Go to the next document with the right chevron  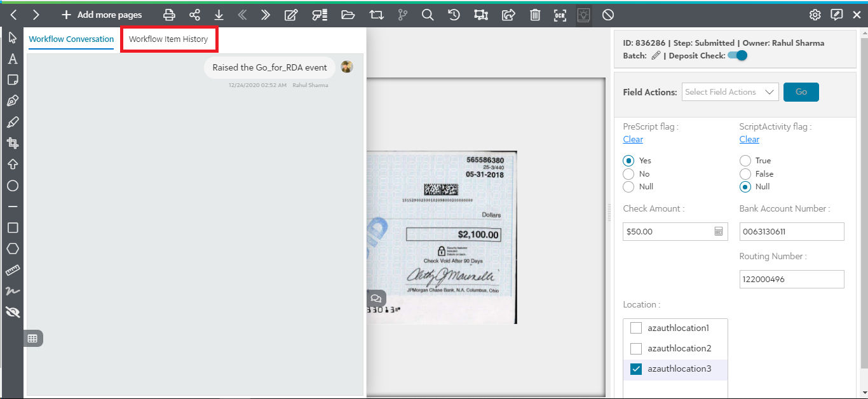tap(36, 15)
